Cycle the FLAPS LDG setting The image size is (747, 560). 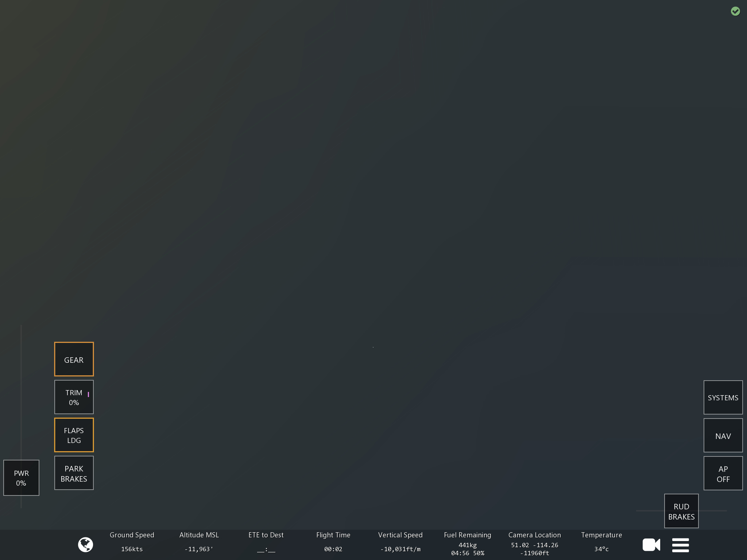(x=74, y=435)
